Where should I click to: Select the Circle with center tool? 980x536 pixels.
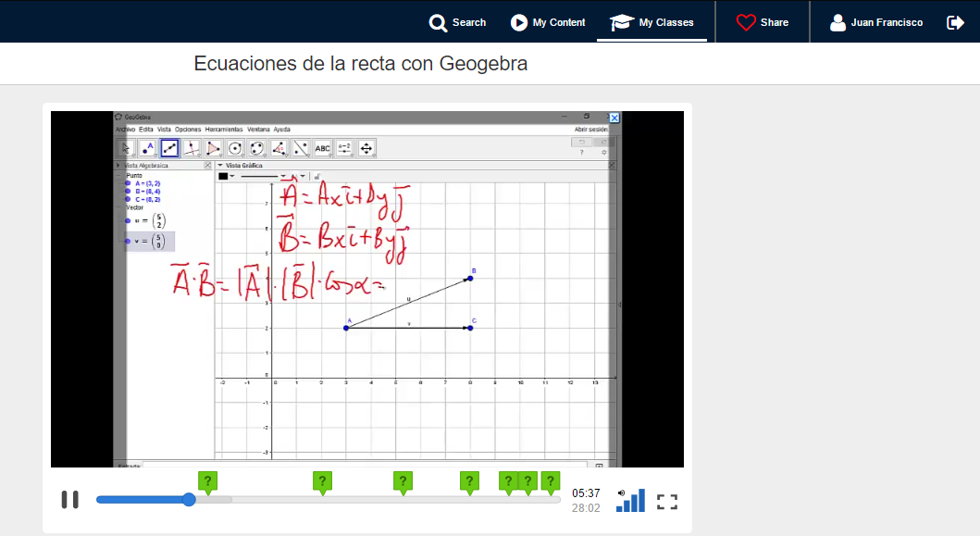235,148
